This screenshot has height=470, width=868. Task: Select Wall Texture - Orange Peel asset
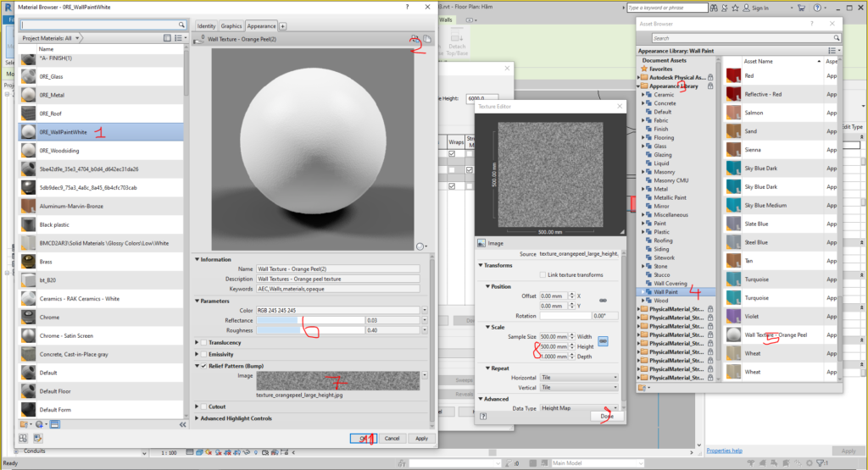[x=776, y=335]
